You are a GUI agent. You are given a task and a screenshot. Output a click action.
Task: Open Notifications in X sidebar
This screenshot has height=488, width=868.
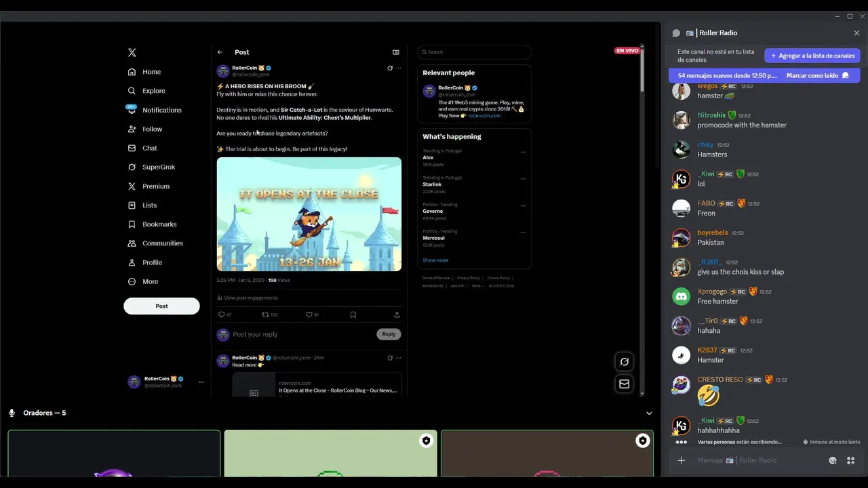tap(154, 110)
